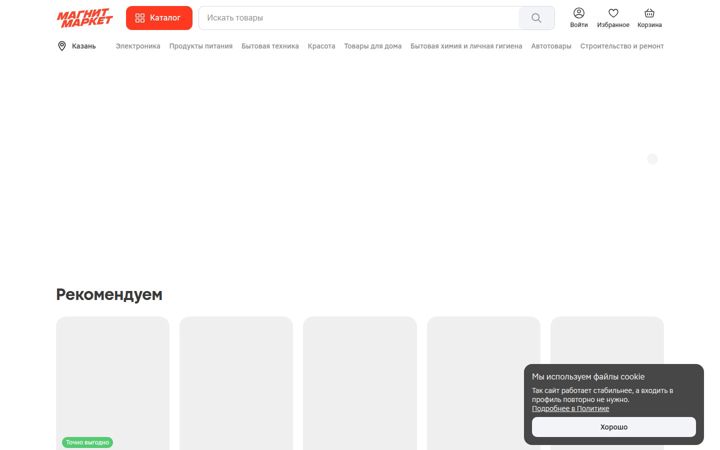
Task: Follow the Подробнее в Политике link
Action: [570, 408]
